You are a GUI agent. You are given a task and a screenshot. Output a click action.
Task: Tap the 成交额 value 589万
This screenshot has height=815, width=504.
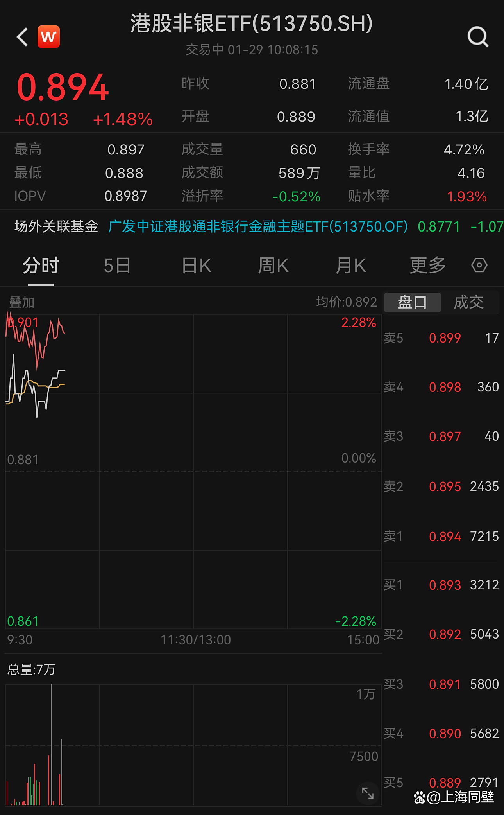(x=299, y=173)
